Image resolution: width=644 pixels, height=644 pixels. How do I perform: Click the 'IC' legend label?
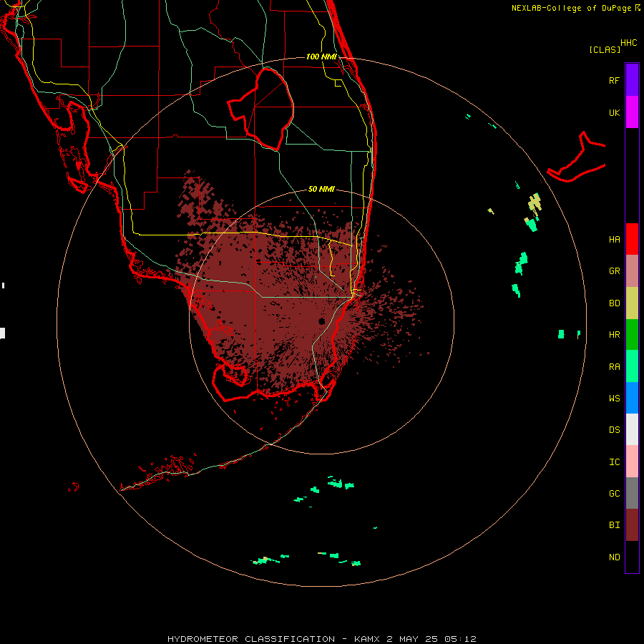point(614,462)
